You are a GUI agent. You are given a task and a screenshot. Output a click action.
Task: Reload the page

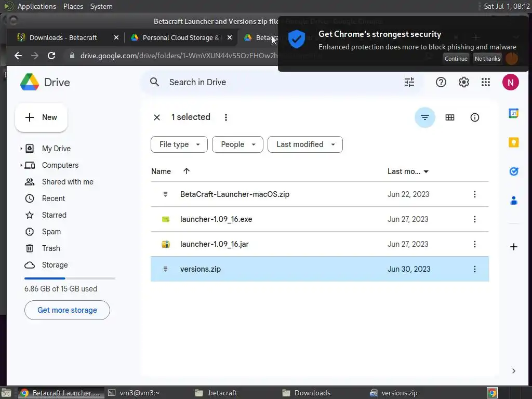[51, 56]
